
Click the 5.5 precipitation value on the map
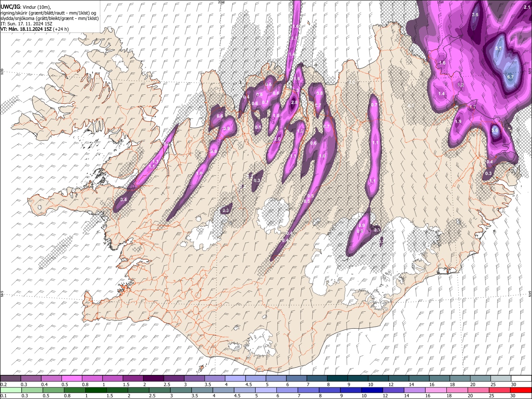tap(499, 49)
